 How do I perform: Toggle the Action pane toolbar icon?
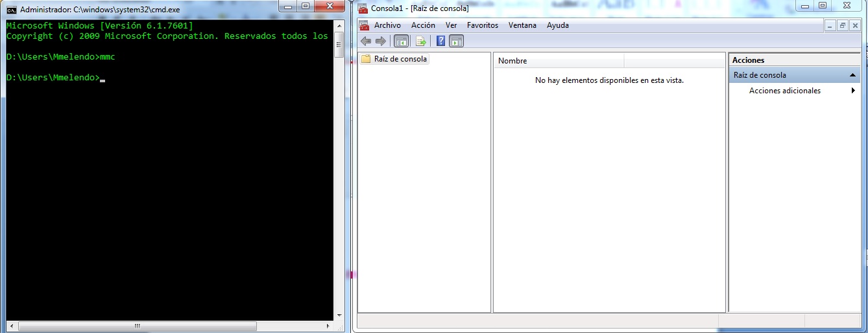[457, 41]
